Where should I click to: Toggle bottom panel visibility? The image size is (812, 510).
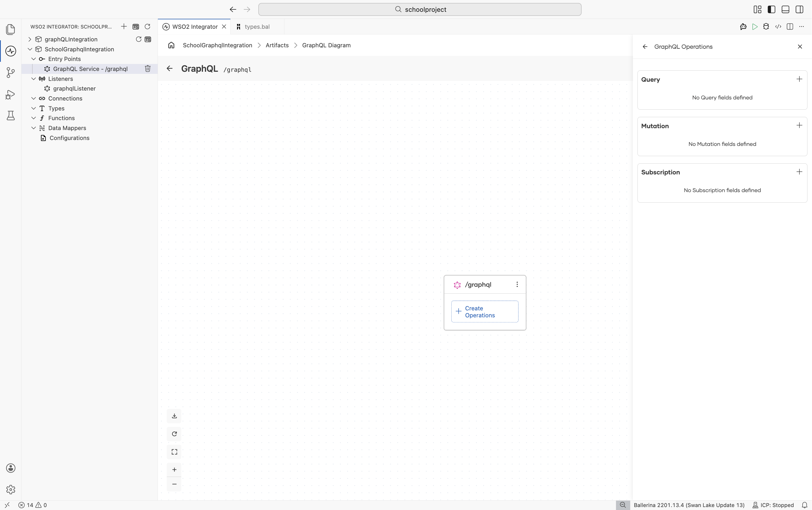coord(785,9)
